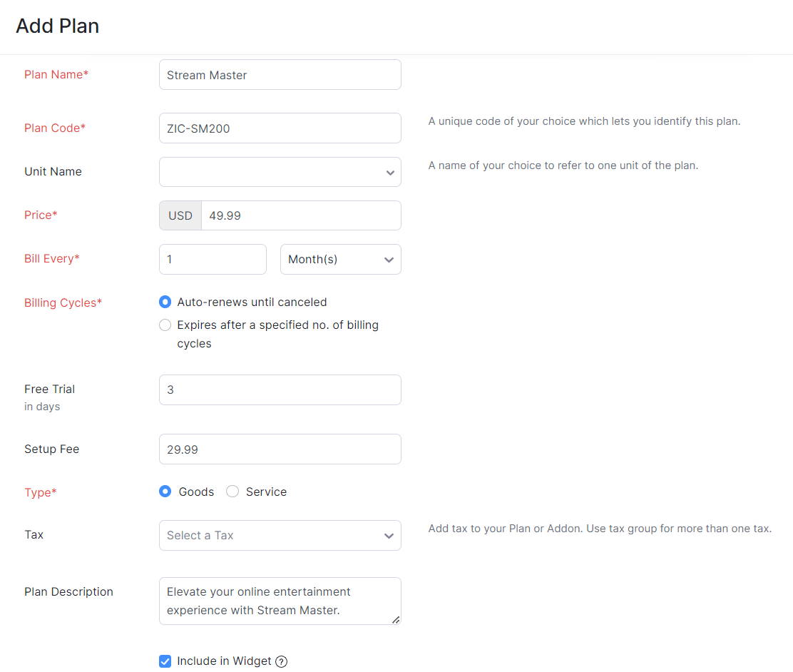Uncheck the Include in Widget checkbox
The image size is (793, 672).
pos(165,661)
